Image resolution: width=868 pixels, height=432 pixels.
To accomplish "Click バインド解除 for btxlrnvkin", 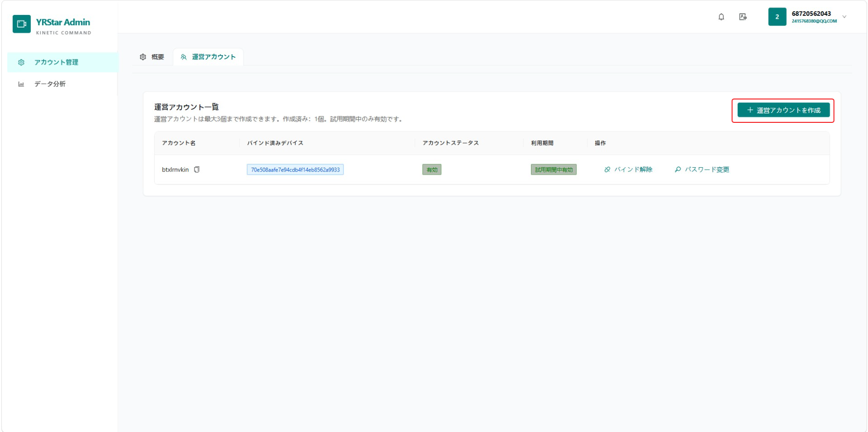I will (x=628, y=170).
